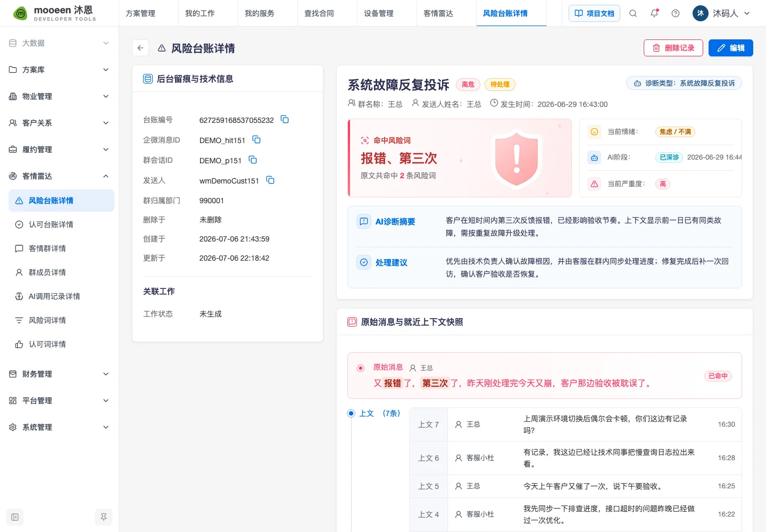Expand the 大数据 menu
This screenshot has height=532, width=766.
pos(106,43)
